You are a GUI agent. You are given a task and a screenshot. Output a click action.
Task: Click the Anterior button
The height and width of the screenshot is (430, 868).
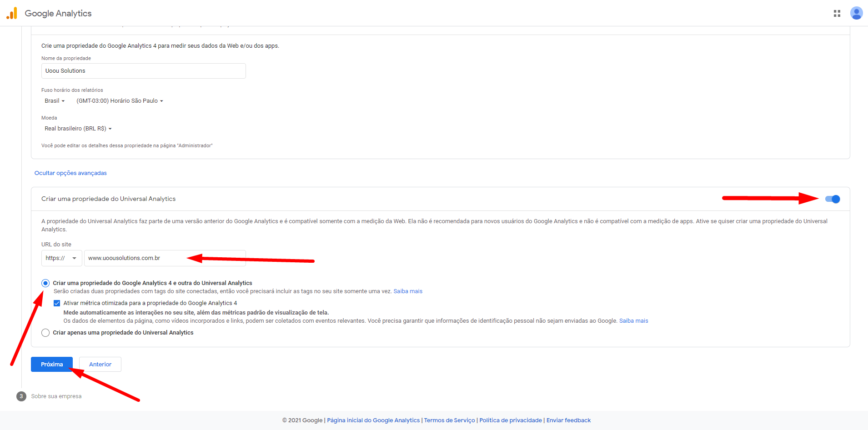pyautogui.click(x=100, y=365)
